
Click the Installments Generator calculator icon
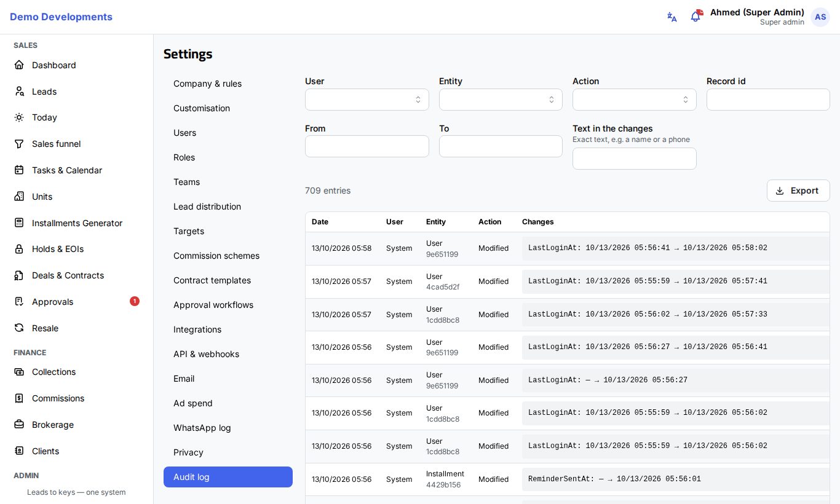click(x=19, y=223)
